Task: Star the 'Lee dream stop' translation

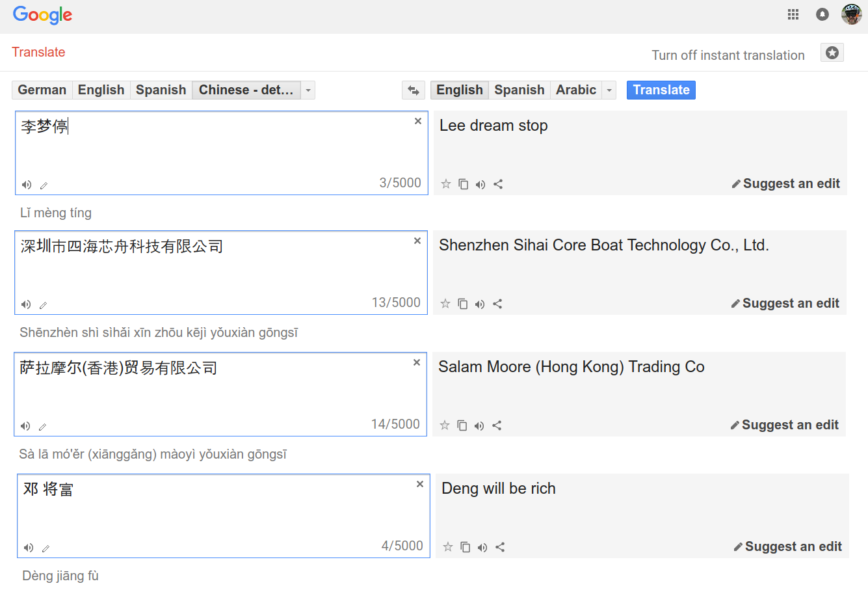Action: click(446, 184)
